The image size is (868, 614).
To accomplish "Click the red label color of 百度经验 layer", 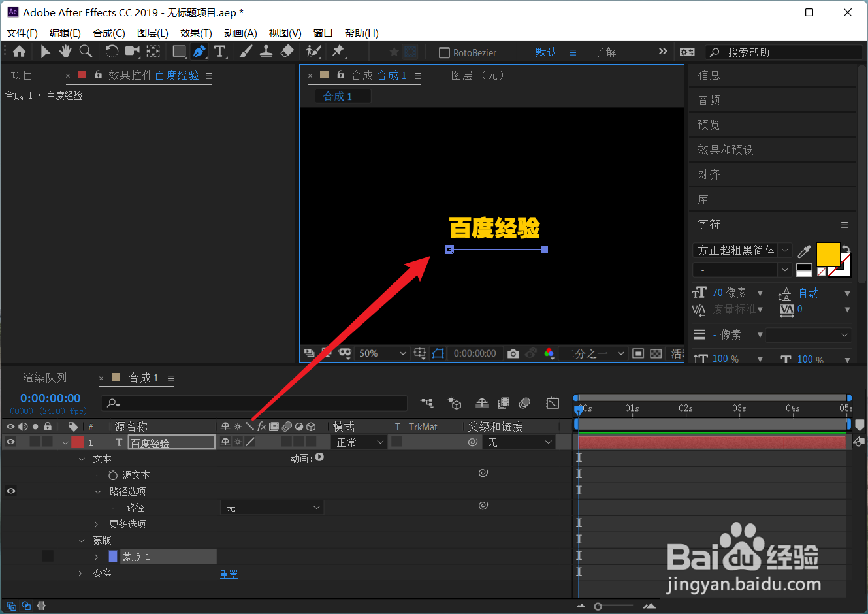I will coord(78,442).
